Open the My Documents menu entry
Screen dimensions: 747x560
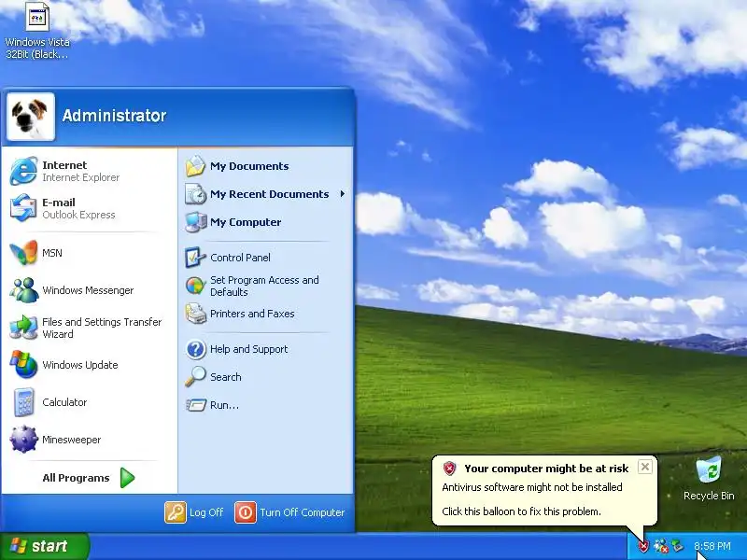tap(249, 166)
